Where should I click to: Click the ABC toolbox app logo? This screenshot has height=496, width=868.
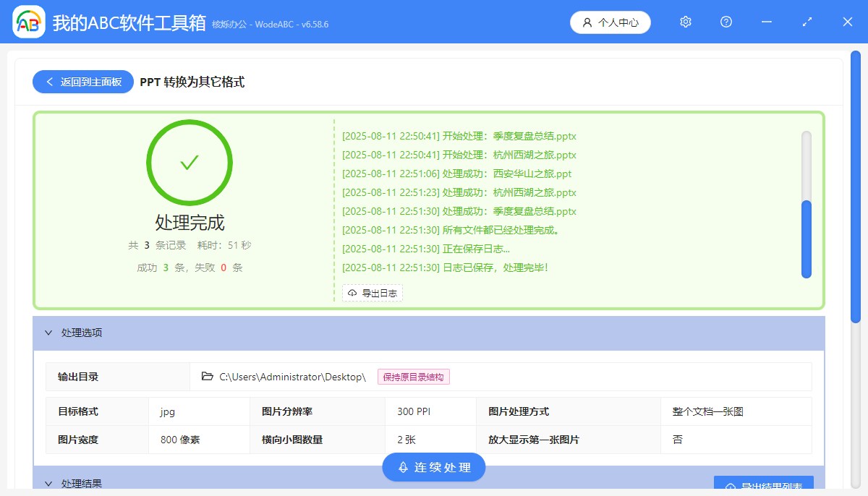point(27,22)
